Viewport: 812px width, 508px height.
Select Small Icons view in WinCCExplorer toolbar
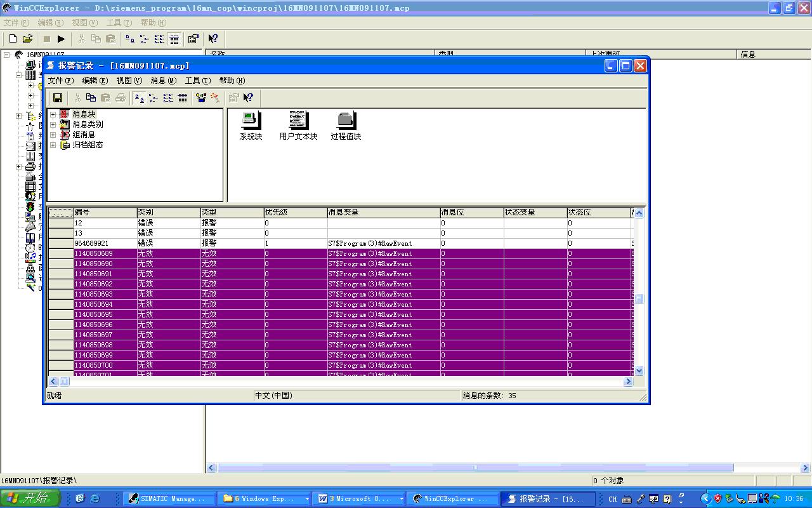145,39
